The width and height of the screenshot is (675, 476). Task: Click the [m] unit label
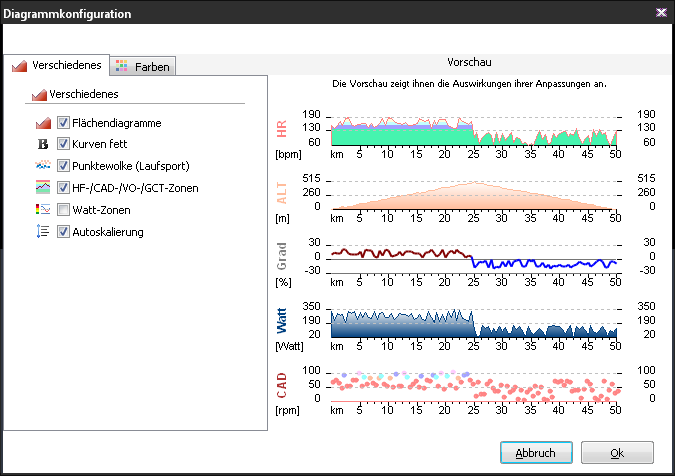[282, 218]
